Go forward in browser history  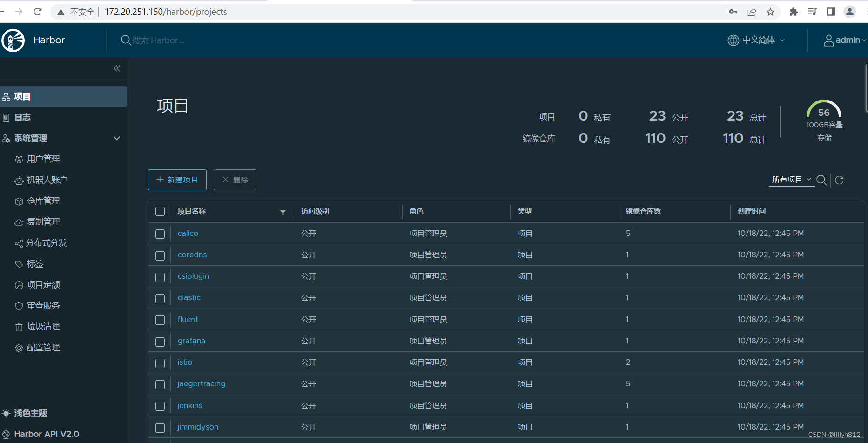coord(19,12)
